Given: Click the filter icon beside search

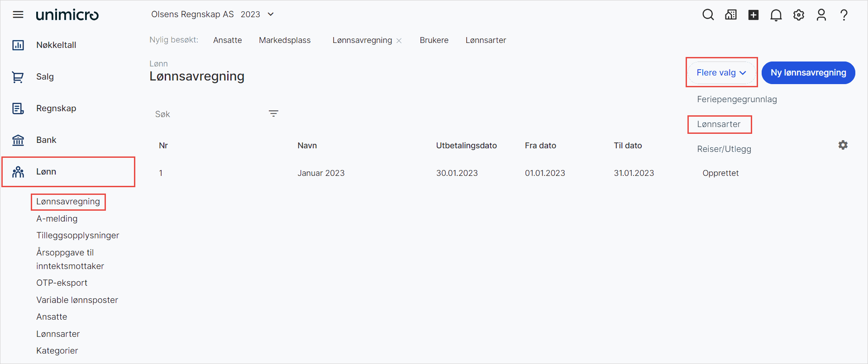Looking at the screenshot, I should click(273, 113).
